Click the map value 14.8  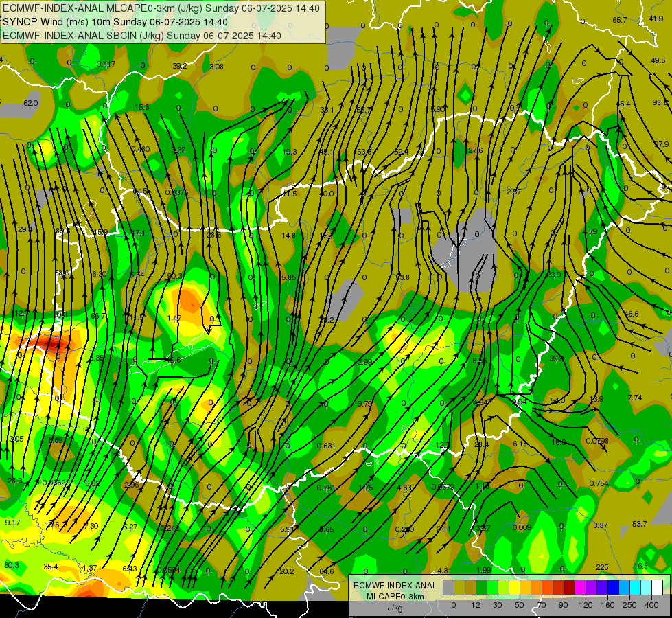tap(288, 236)
